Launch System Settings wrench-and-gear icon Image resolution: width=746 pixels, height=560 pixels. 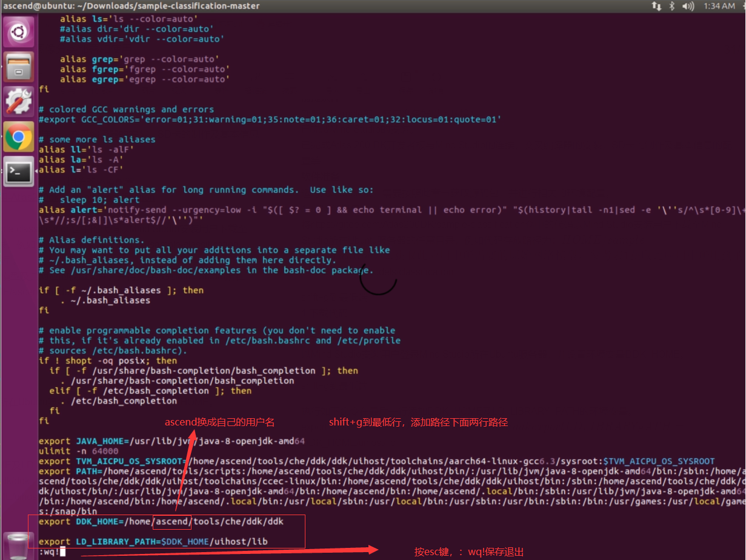pyautogui.click(x=19, y=102)
